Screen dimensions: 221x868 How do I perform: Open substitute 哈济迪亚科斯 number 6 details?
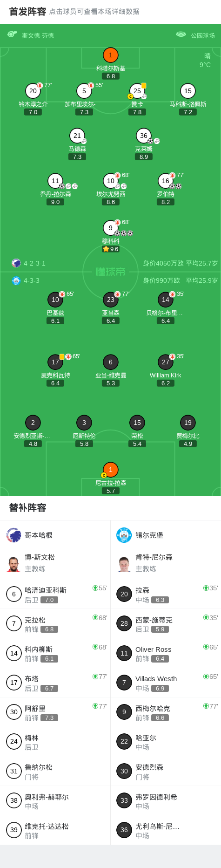coord(55,594)
